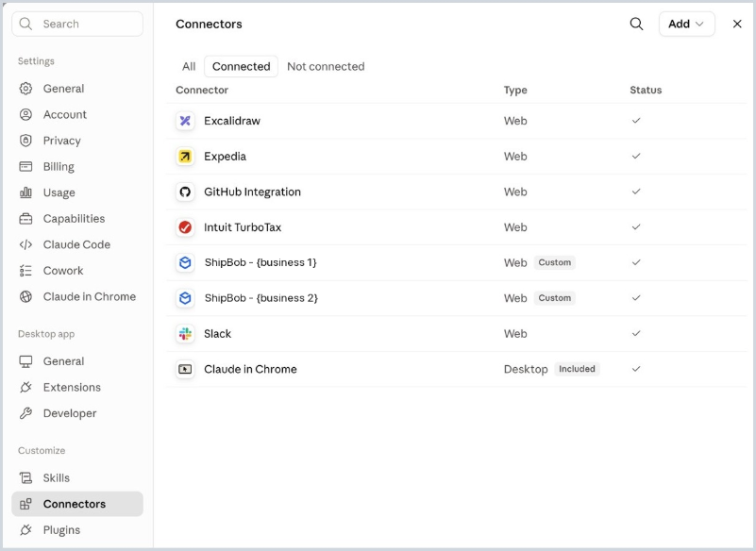Click the status checkmark for Excalidraw
Screen dimensions: 756x551
click(x=636, y=121)
